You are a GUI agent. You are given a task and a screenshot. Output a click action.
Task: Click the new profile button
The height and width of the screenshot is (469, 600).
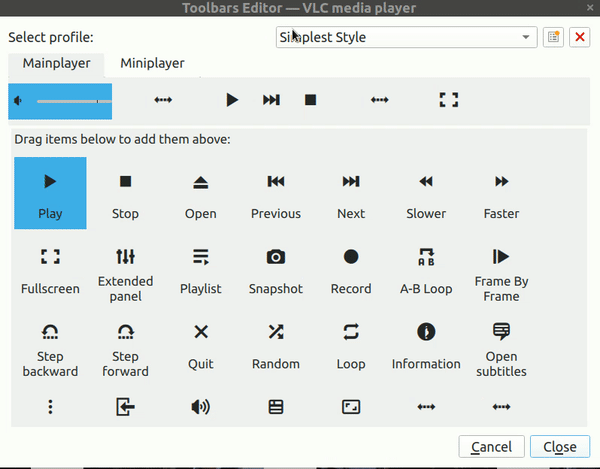click(x=553, y=37)
